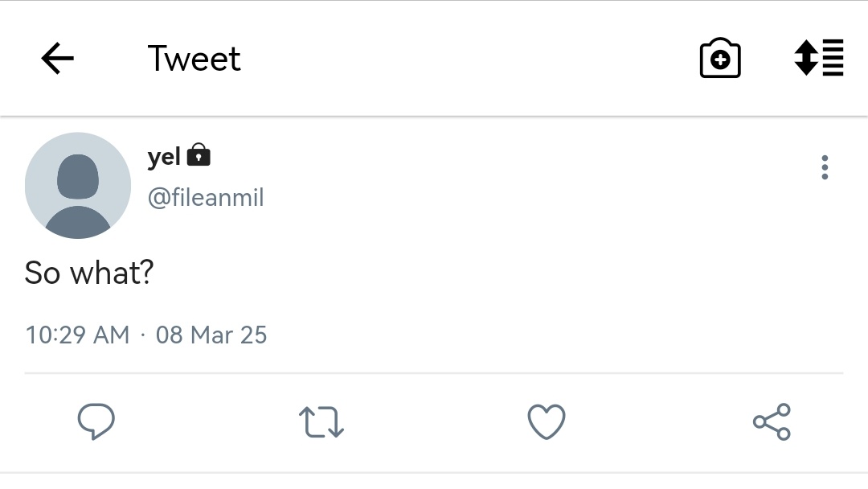Reply to the tweet via speech bubble
This screenshot has height=489, width=868.
pyautogui.click(x=96, y=421)
